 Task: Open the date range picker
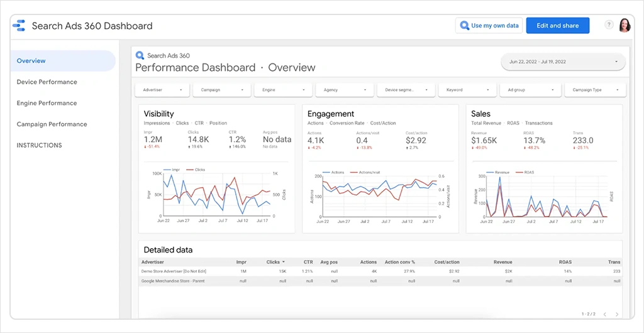coord(563,62)
